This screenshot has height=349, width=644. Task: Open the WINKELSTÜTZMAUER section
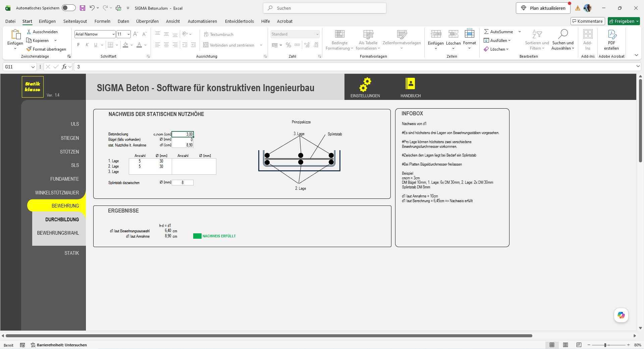coord(57,193)
